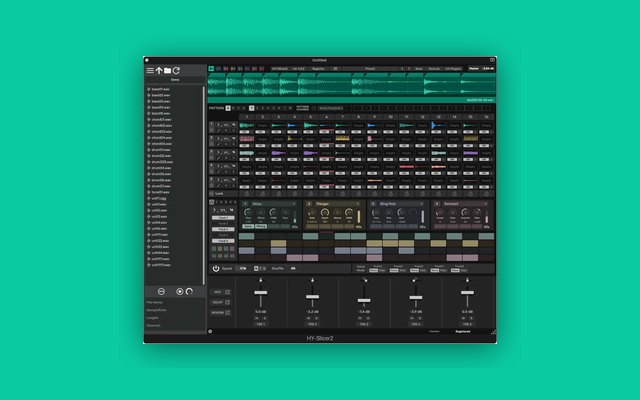This screenshot has width=640, height=400.
Task: Go up one folder with the arrow icon
Action: click(x=159, y=71)
